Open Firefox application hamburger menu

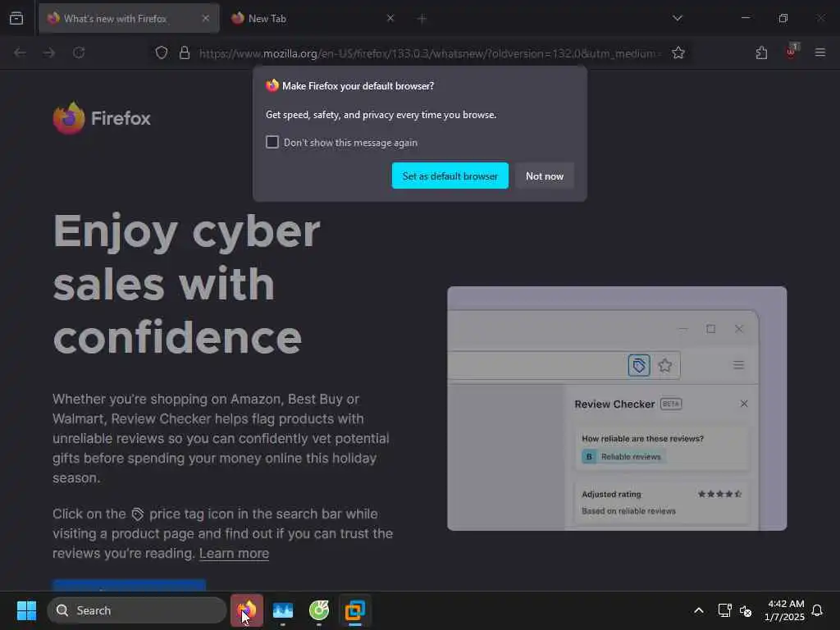tap(819, 52)
